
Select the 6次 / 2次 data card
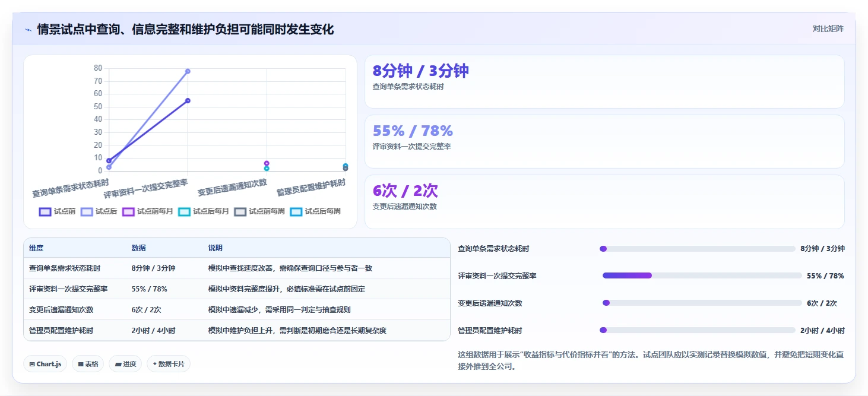[604, 201]
